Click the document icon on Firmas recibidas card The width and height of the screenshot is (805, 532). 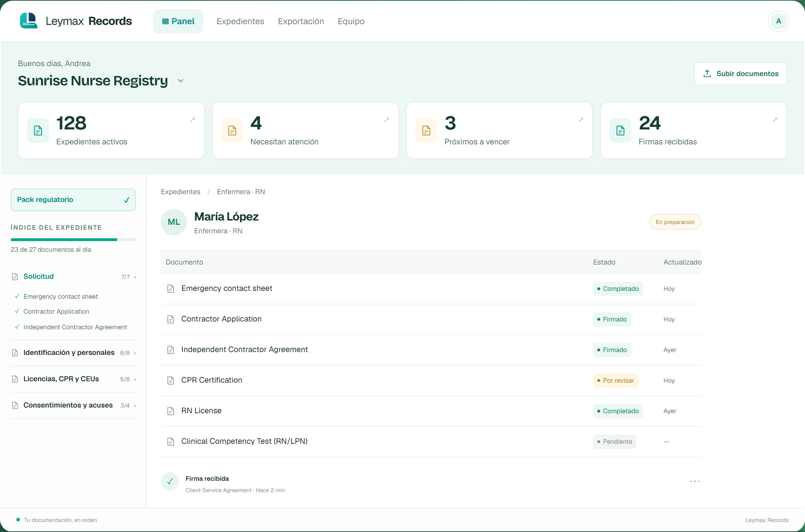click(x=620, y=131)
